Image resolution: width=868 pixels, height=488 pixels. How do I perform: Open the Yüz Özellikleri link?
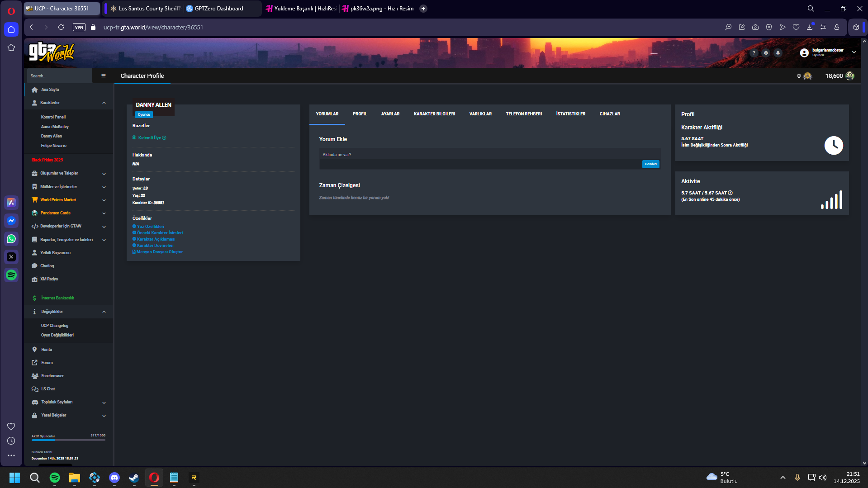[x=151, y=227]
